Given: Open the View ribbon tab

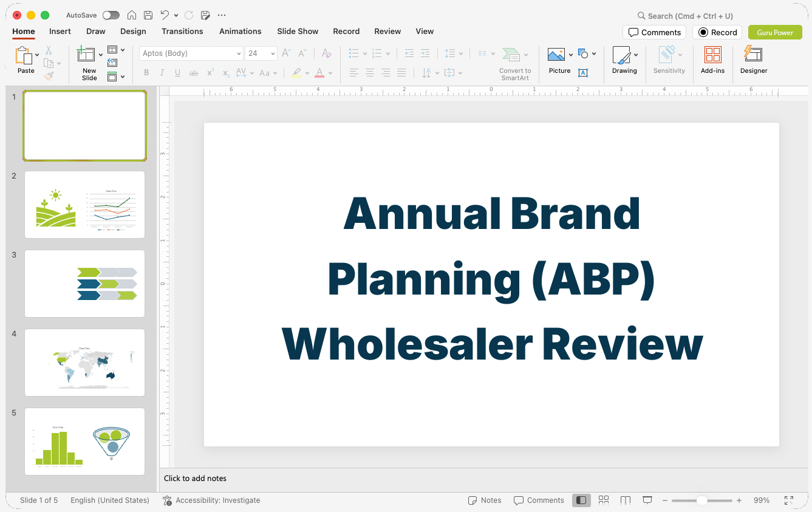Looking at the screenshot, I should [x=425, y=32].
